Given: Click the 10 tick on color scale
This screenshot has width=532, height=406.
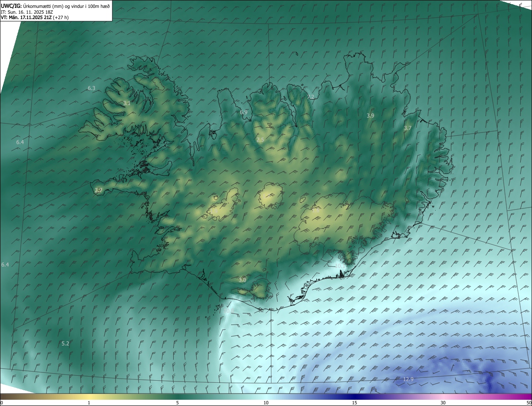Looking at the screenshot, I should (266, 403).
